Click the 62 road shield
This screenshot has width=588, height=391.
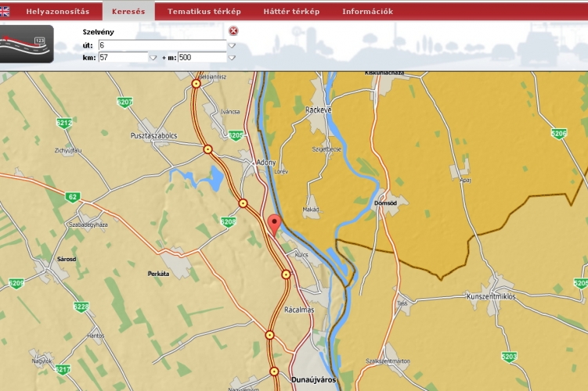[x=73, y=196]
